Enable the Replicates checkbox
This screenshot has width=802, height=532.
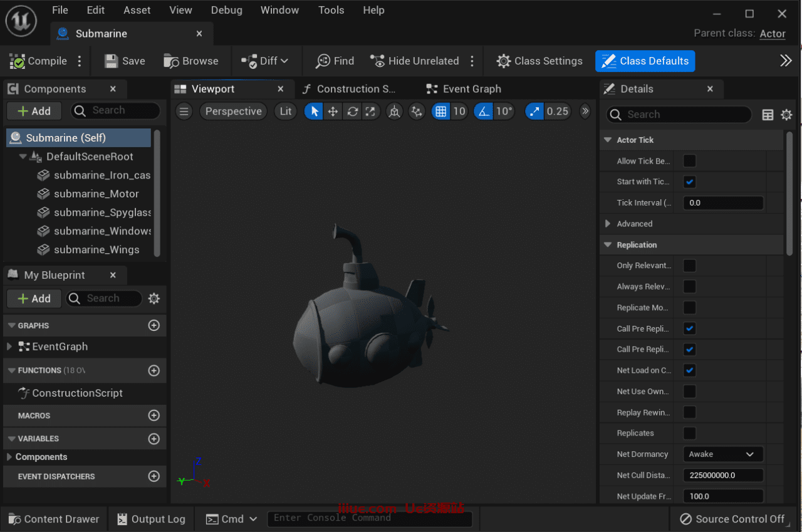click(x=689, y=433)
